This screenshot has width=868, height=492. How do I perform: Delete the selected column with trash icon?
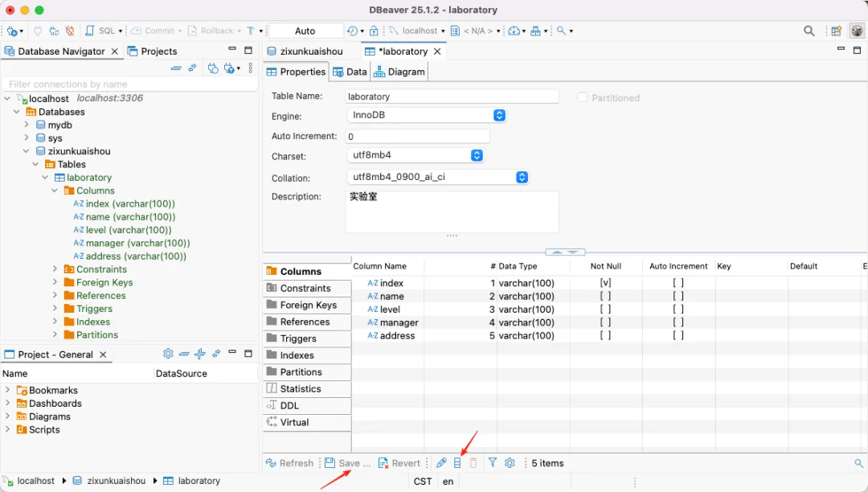point(473,463)
